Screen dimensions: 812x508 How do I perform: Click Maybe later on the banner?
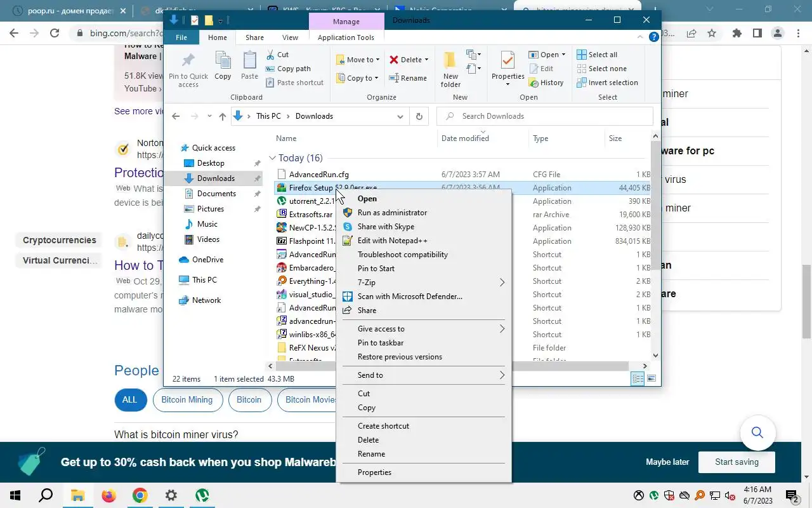[667, 462]
